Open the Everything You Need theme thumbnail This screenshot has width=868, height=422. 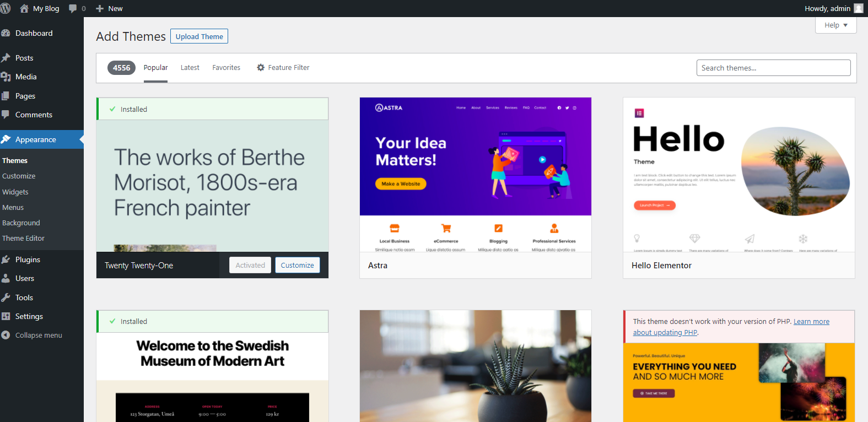(739, 383)
